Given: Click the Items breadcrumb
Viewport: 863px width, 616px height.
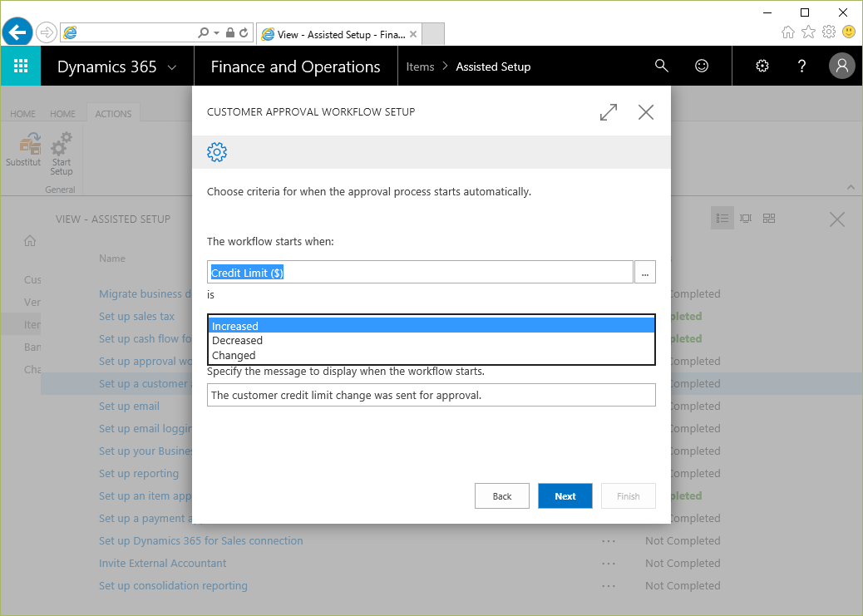Looking at the screenshot, I should 420,67.
